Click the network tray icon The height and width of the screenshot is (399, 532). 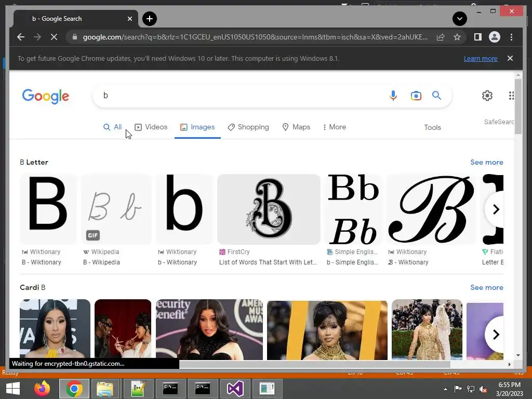[471, 389]
